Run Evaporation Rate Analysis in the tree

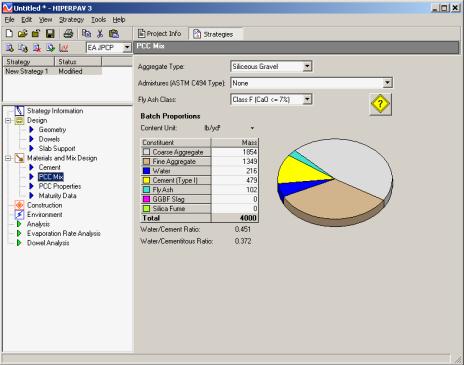(64, 233)
